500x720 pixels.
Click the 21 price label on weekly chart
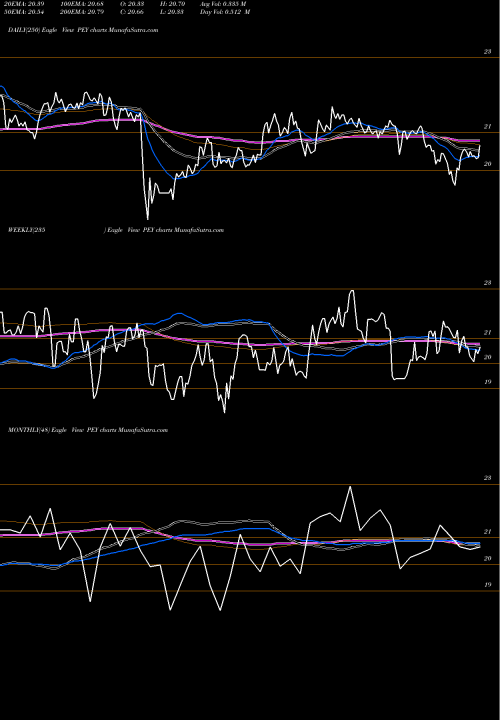coord(487,332)
